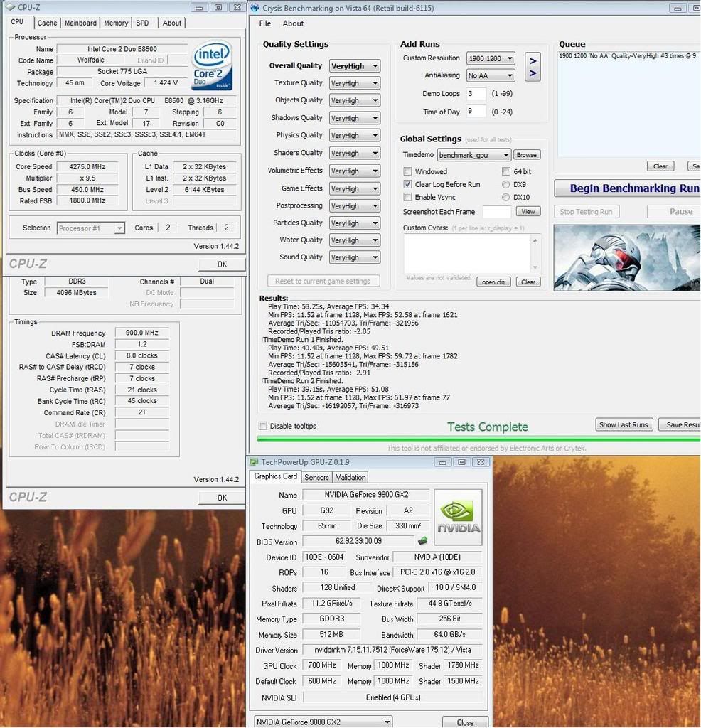Image resolution: width=701 pixels, height=728 pixels.
Task: Click Clear button beside open cfg
Action: pyautogui.click(x=528, y=282)
